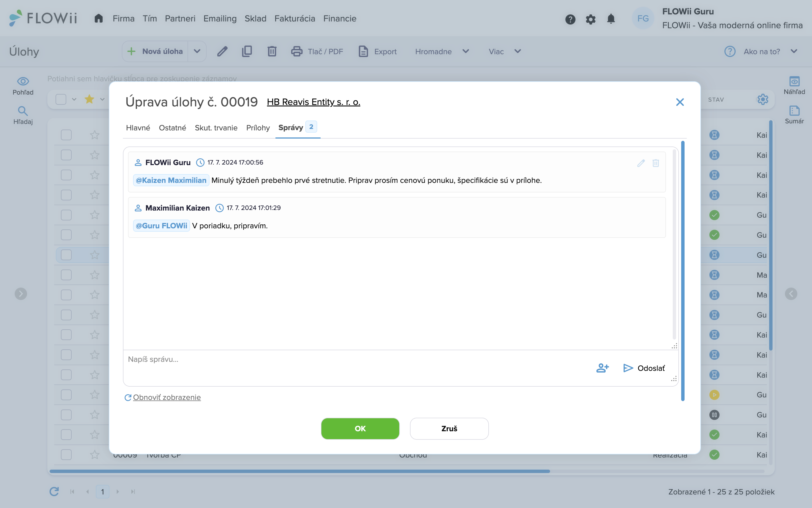Go to next page arrow
Viewport: 812px width, 508px height.
click(x=118, y=492)
